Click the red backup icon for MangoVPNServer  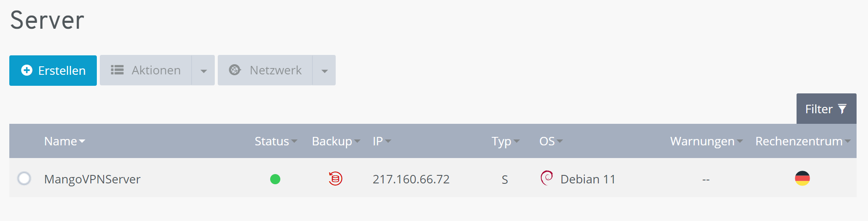coord(335,179)
